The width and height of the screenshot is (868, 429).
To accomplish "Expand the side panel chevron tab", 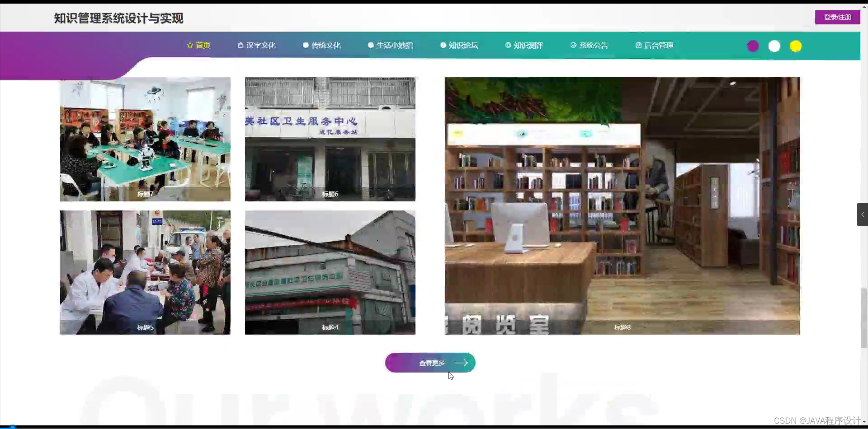I will click(x=862, y=214).
